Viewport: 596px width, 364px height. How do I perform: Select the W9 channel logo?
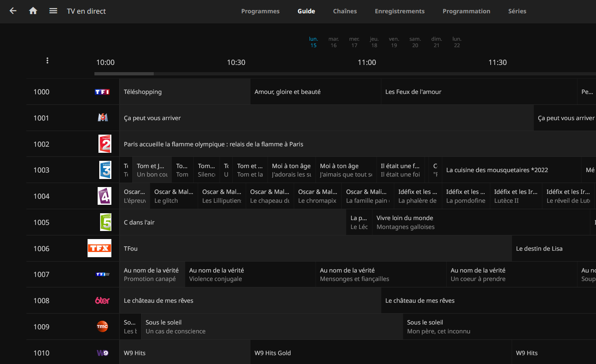[102, 353]
